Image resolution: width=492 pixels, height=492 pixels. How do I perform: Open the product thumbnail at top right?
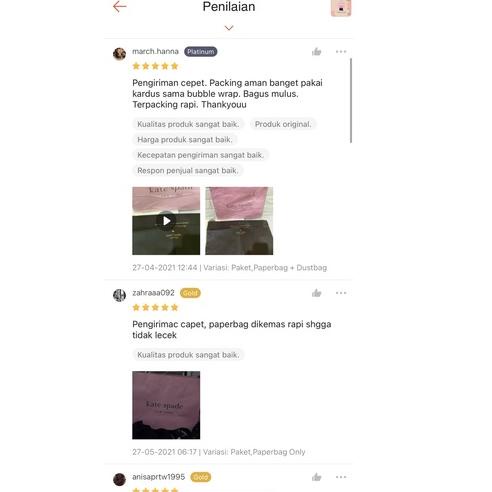point(341,8)
